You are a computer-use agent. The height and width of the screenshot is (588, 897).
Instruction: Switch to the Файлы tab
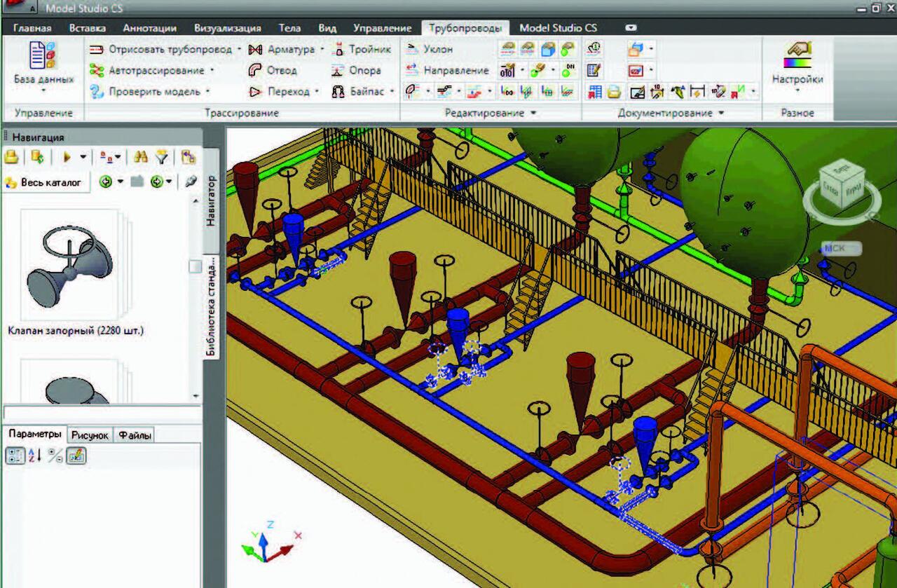(135, 435)
